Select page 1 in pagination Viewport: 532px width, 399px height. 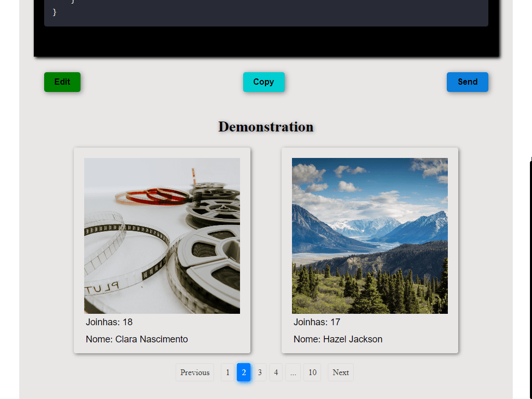[x=228, y=372]
